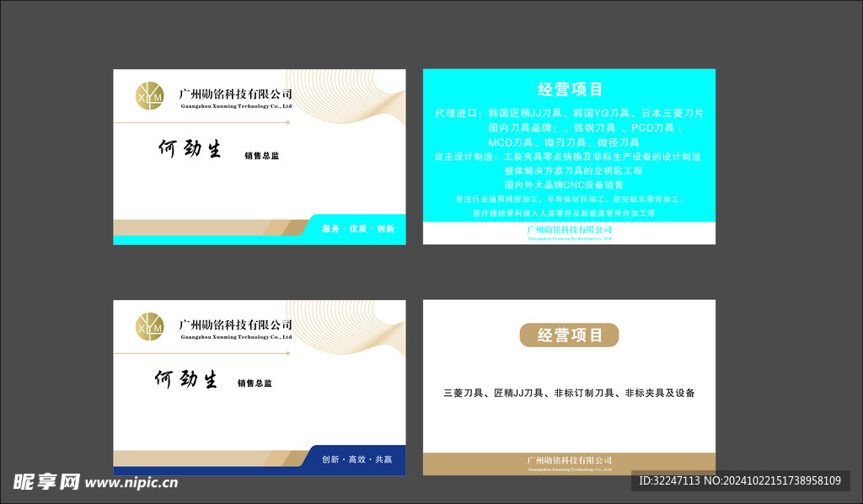
Task: Click the name 何劲生 on the top-left card
Action: [190, 150]
